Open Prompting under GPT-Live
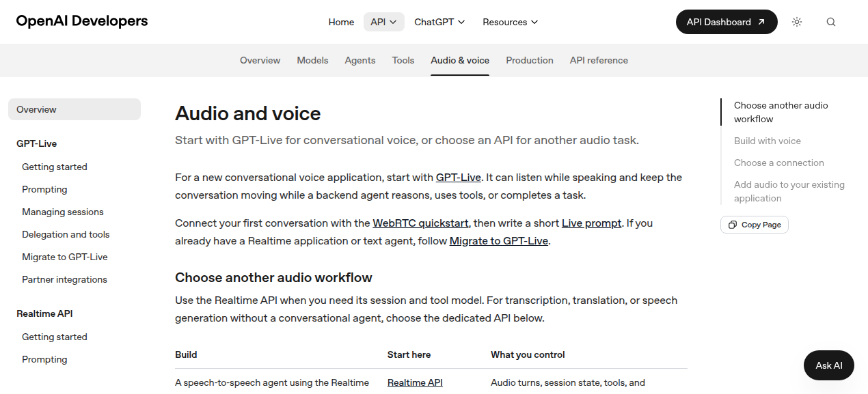 coord(44,189)
